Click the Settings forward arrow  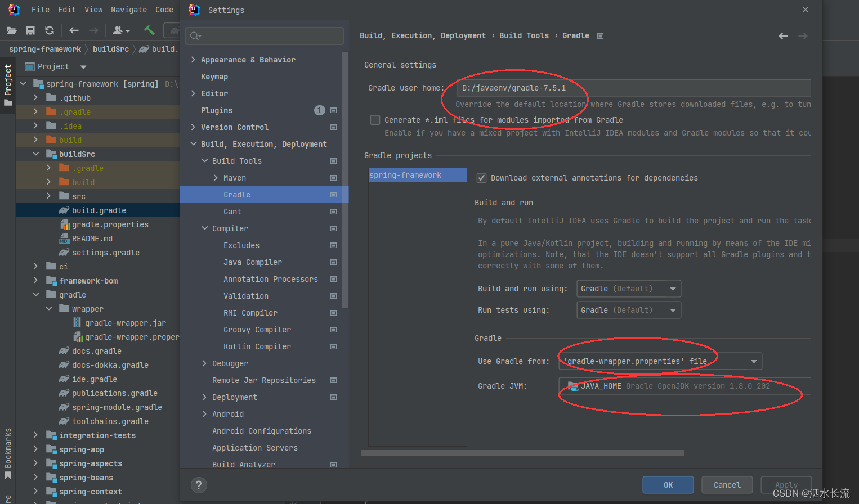tap(803, 36)
